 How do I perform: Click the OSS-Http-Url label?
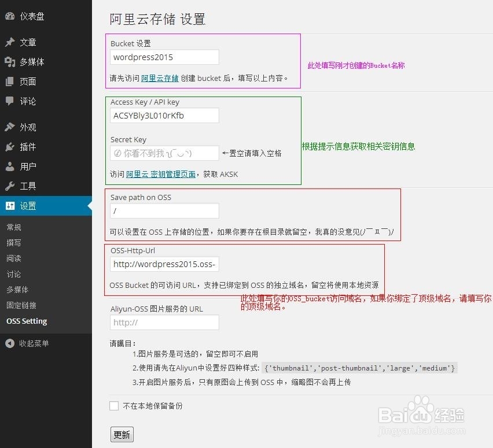133,251
